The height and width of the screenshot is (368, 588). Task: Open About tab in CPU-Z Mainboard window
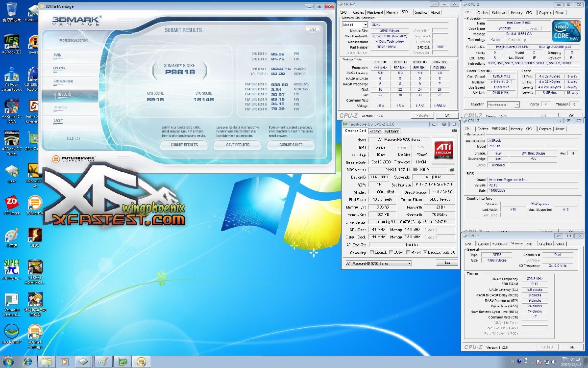[x=560, y=129]
